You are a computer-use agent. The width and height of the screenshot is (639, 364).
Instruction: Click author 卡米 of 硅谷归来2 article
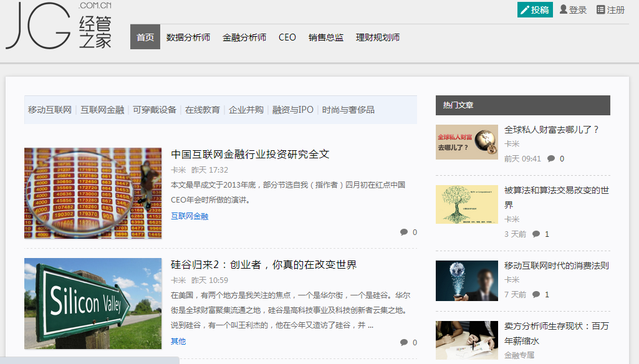pos(178,280)
